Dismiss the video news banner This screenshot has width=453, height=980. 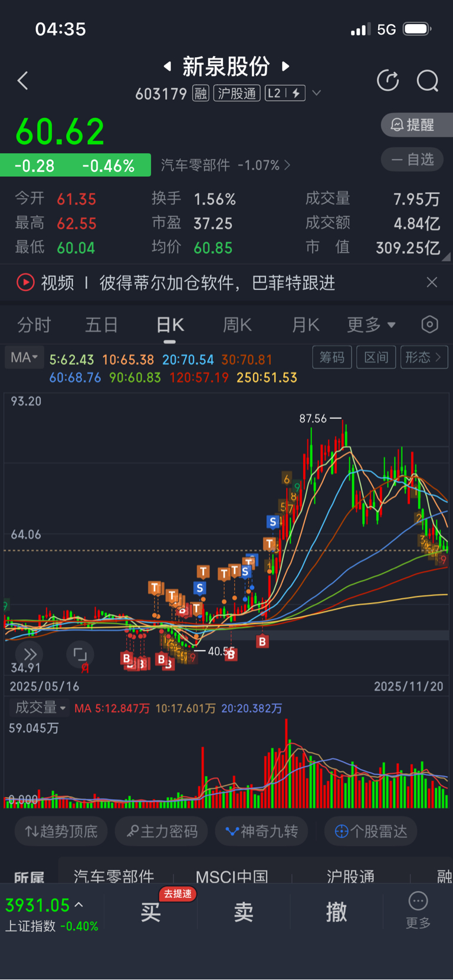pyautogui.click(x=432, y=282)
